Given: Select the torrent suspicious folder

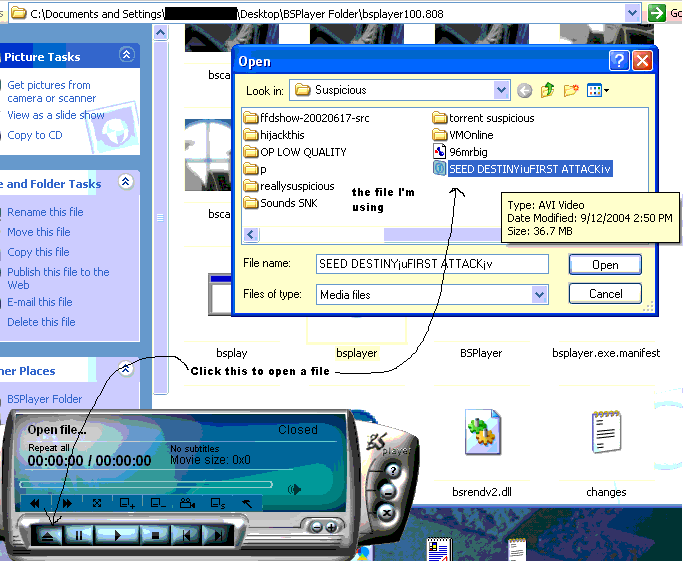Looking at the screenshot, I should (483, 118).
